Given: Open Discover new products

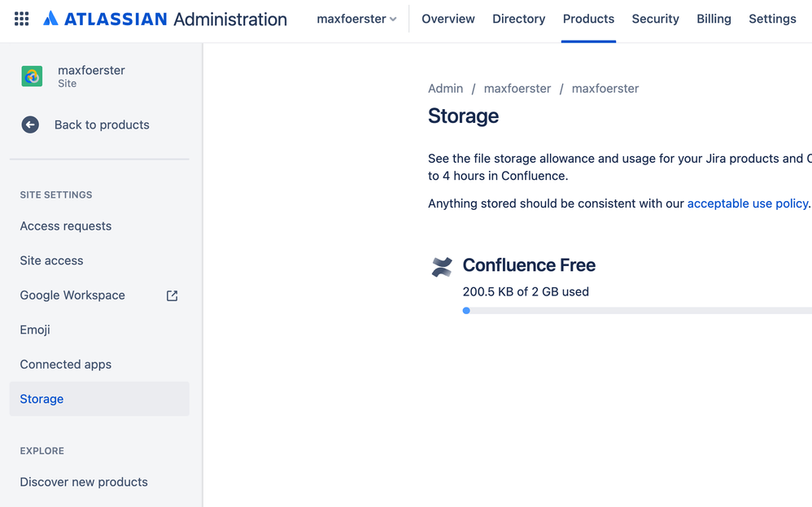Looking at the screenshot, I should 99,482.
